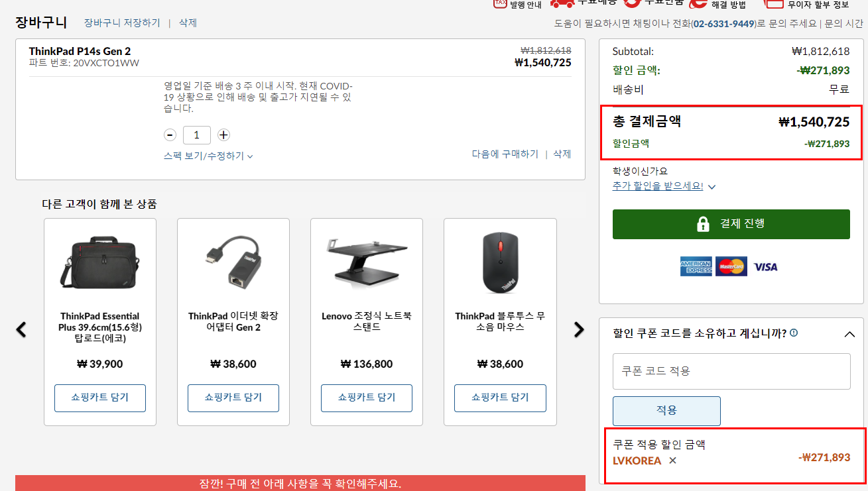Click 총 결제금액 ₩1,540,725 amount

814,122
